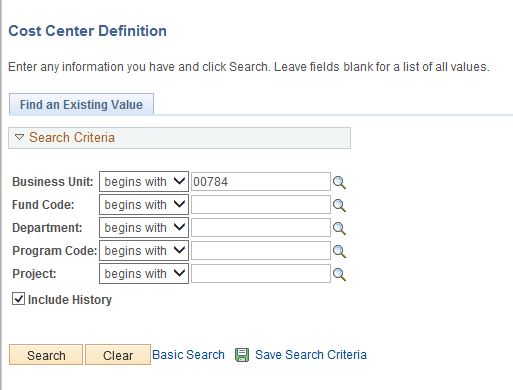Open the Project operator dropdown

(x=144, y=273)
